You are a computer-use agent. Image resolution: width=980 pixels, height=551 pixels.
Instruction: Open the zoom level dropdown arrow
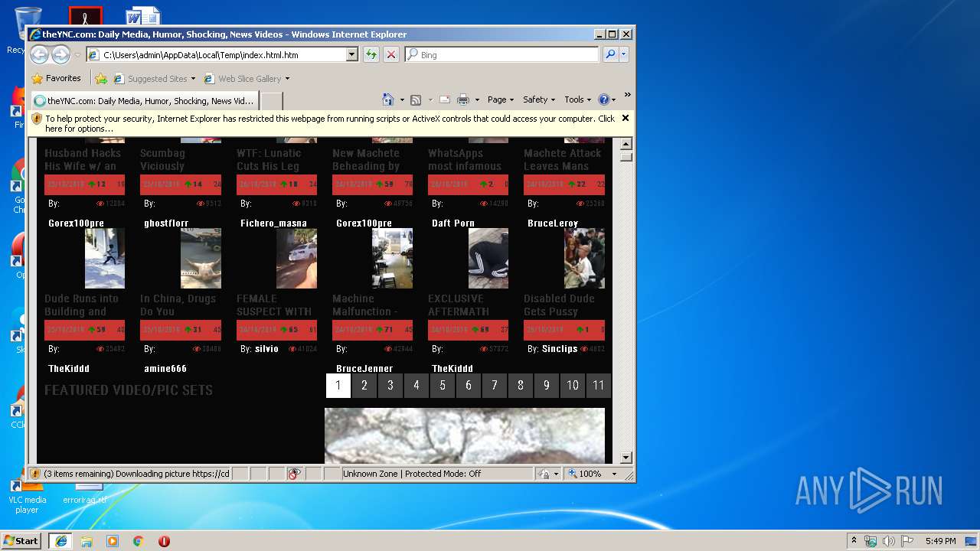tap(613, 474)
